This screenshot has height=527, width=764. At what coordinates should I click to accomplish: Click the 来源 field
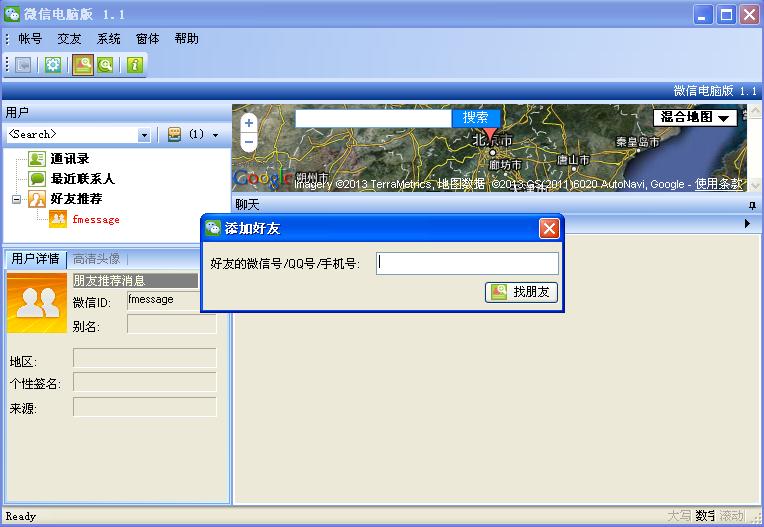pos(145,407)
